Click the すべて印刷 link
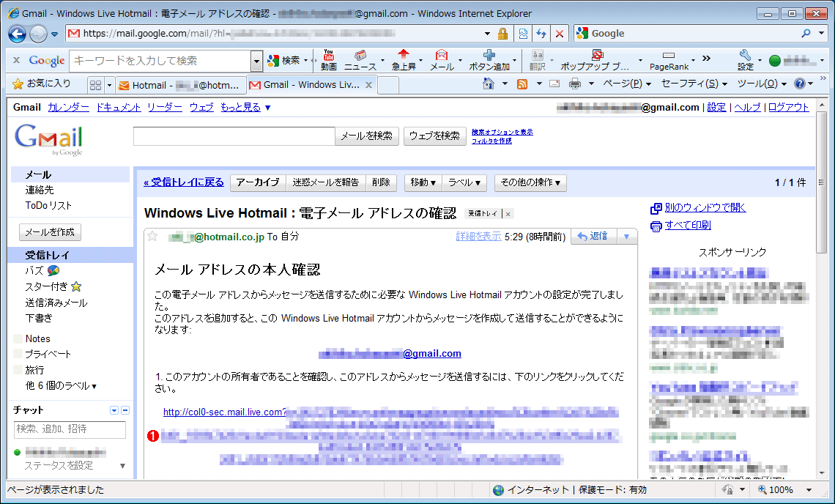The height and width of the screenshot is (504, 835). 688,226
